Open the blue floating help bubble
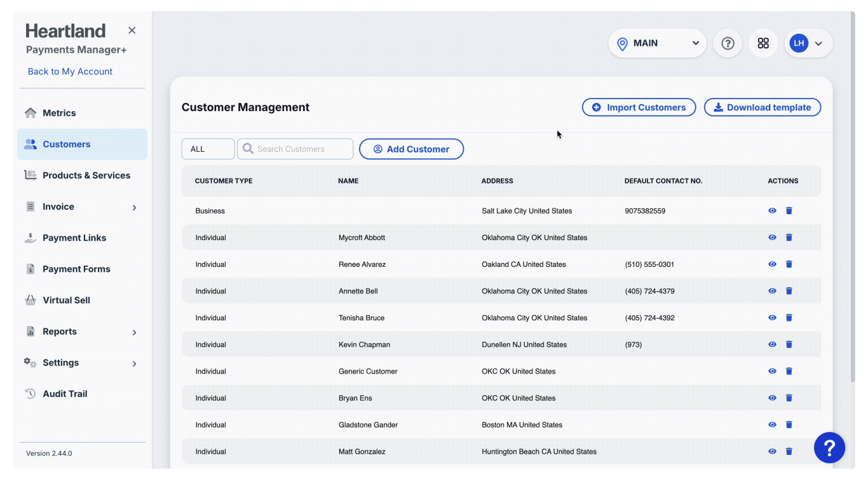 829,448
